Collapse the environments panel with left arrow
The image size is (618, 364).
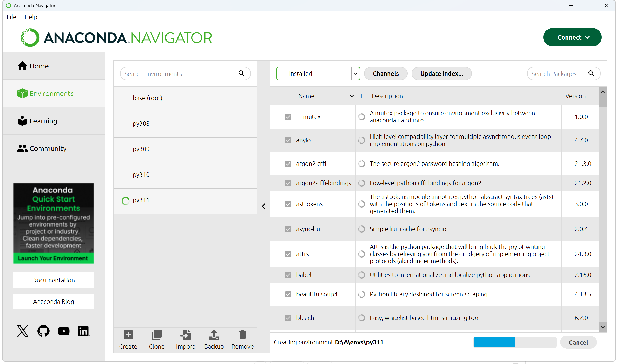pyautogui.click(x=264, y=206)
